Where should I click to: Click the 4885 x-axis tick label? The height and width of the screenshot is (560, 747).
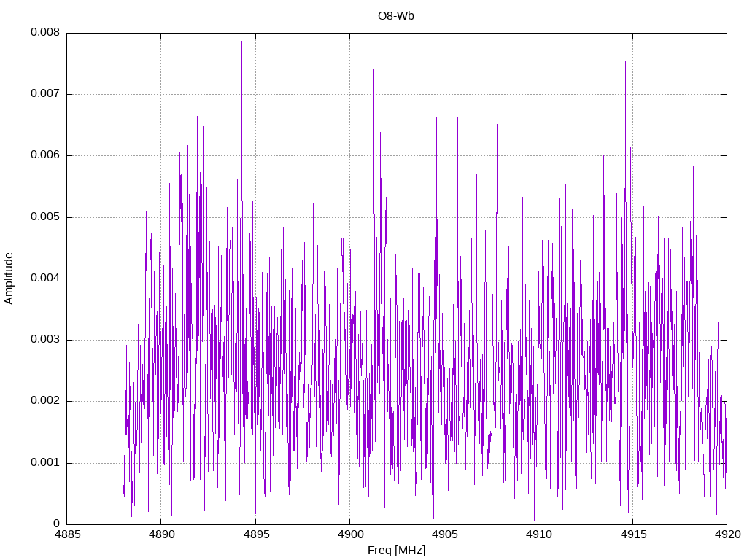66,534
